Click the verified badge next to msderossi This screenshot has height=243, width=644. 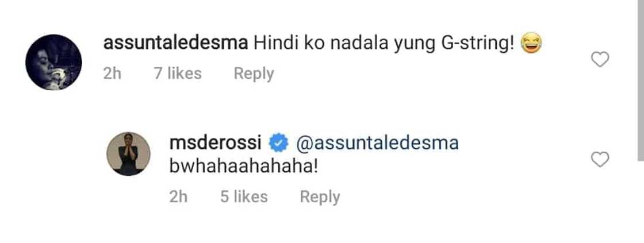click(279, 142)
